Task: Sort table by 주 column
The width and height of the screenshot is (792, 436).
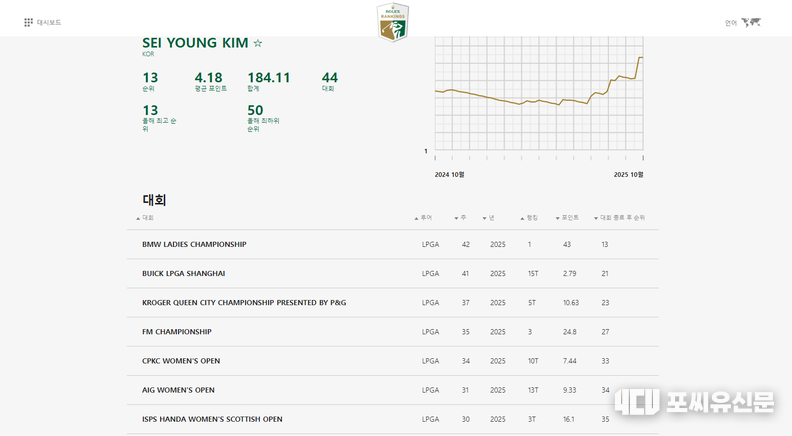Action: (x=463, y=218)
